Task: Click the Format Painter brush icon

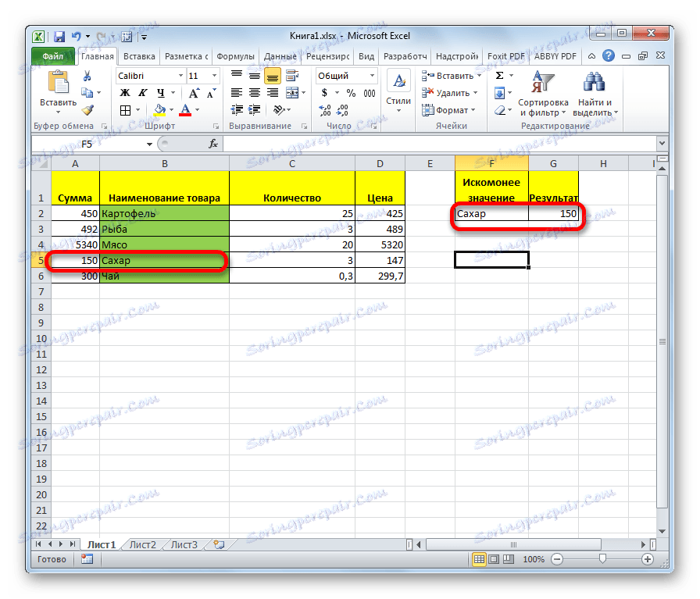Action: pos(87,109)
